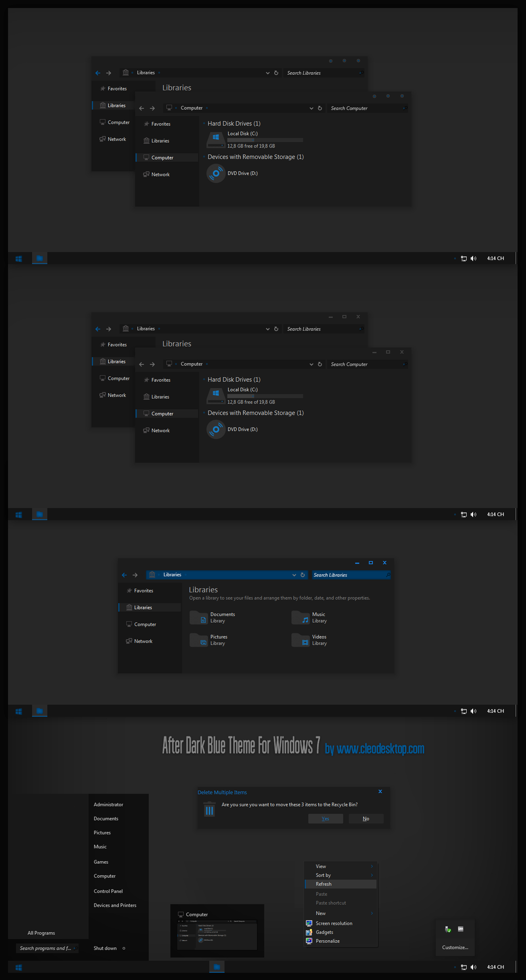The image size is (526, 980).
Task: Click the blue Search Libraries input field
Action: [x=352, y=575]
